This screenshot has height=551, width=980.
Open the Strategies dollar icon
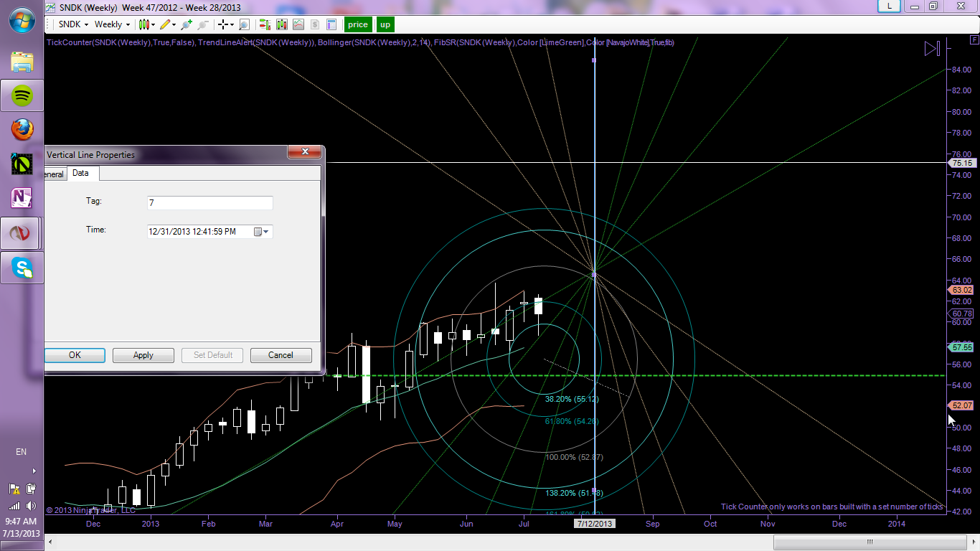pos(315,24)
